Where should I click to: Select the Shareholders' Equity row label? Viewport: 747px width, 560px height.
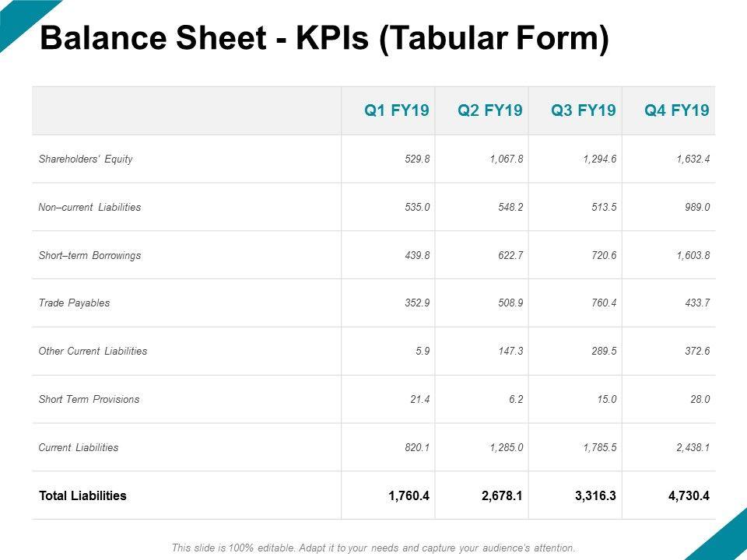pyautogui.click(x=86, y=159)
